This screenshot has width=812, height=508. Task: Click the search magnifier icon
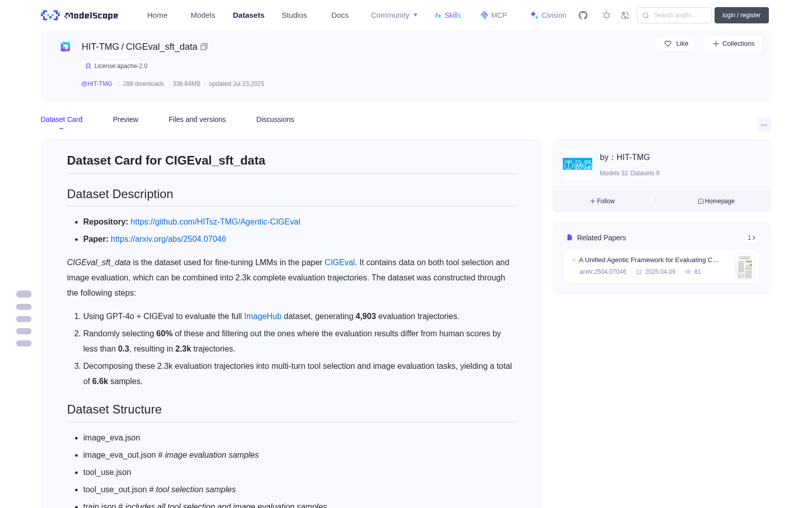tap(646, 15)
